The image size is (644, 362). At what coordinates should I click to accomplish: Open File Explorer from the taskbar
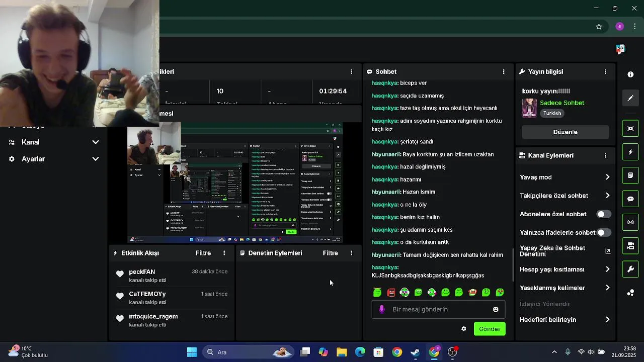click(x=342, y=352)
